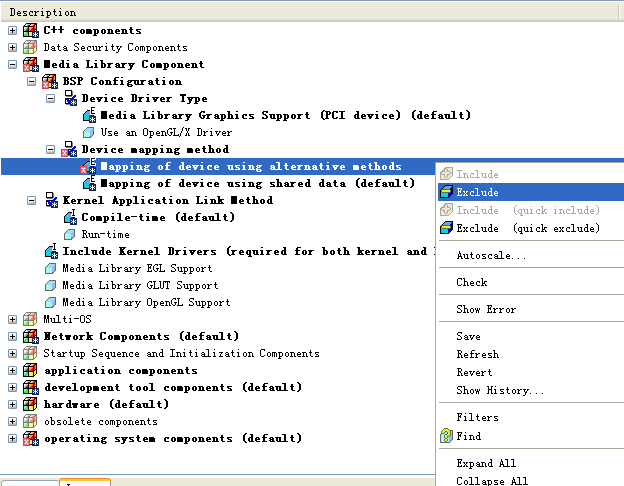Click the application components folder icon

[31, 371]
